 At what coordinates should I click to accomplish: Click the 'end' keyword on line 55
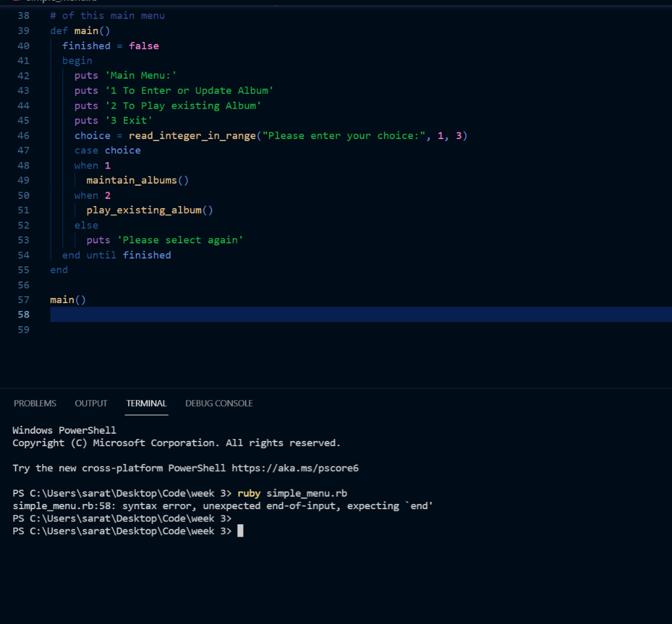pos(59,270)
